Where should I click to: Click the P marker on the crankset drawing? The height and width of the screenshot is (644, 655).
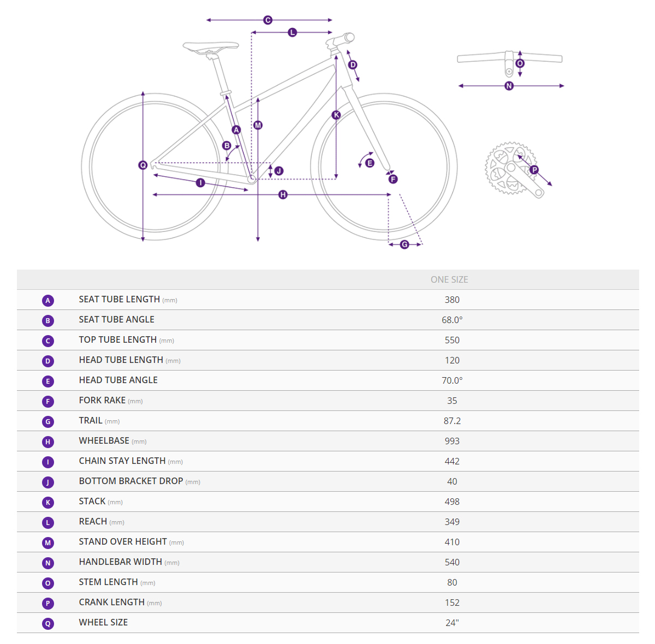[534, 170]
